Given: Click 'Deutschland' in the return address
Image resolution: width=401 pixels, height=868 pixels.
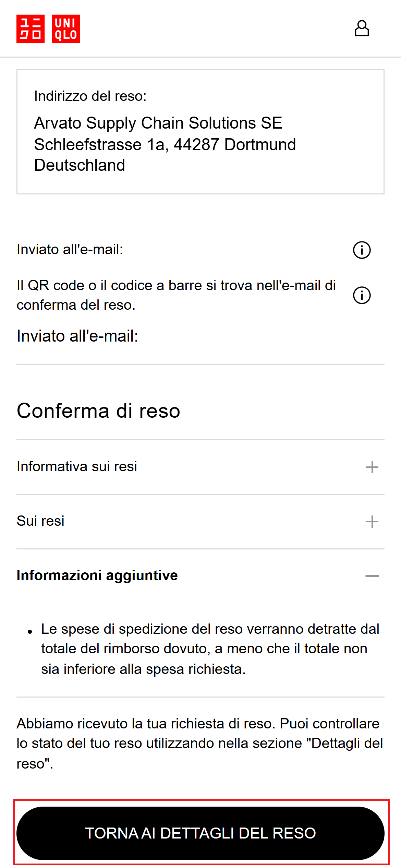Looking at the screenshot, I should pos(80,165).
